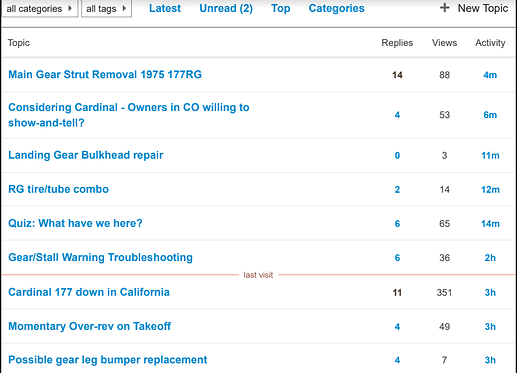Switch to the Top tab
517x373 pixels.
click(x=281, y=8)
